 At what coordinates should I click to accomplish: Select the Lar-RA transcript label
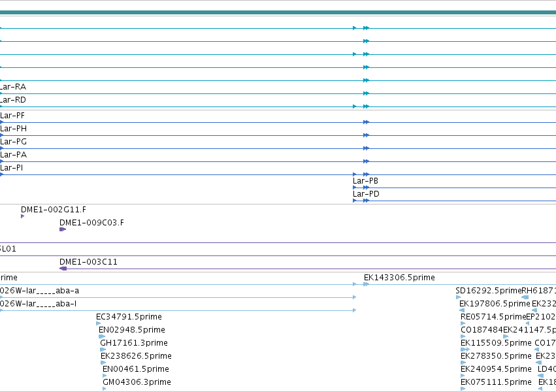13,87
